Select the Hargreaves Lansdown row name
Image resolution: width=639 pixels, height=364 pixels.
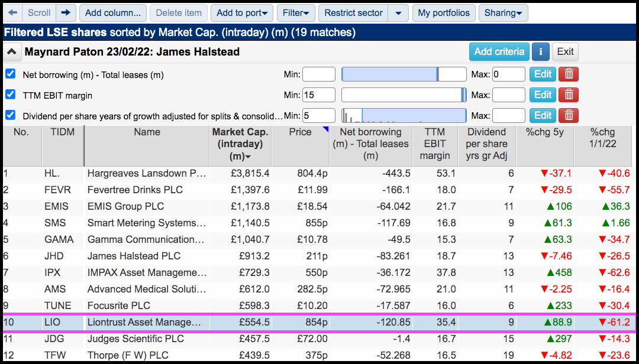147,174
